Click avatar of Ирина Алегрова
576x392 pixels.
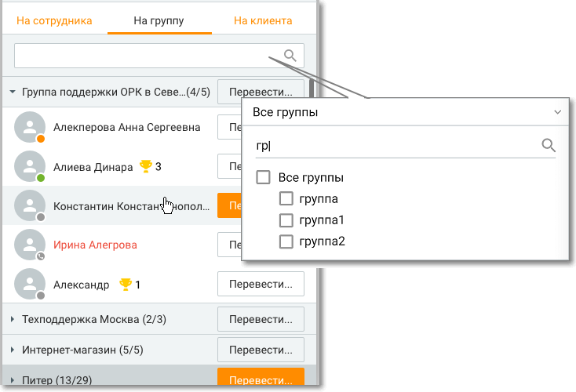pos(30,245)
